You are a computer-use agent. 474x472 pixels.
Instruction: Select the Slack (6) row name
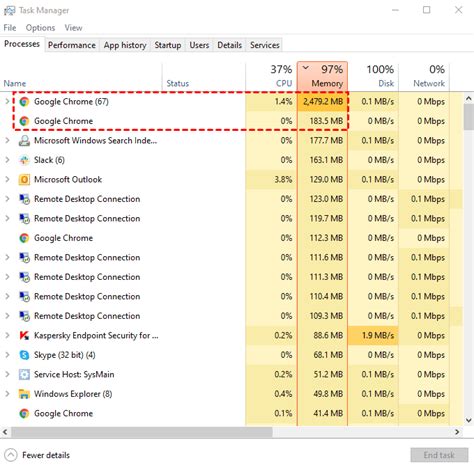(49, 160)
